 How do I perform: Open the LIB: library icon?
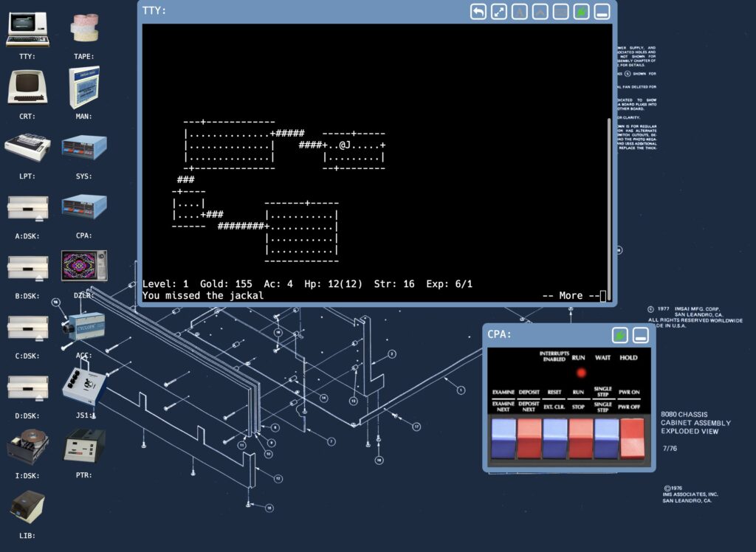point(27,507)
